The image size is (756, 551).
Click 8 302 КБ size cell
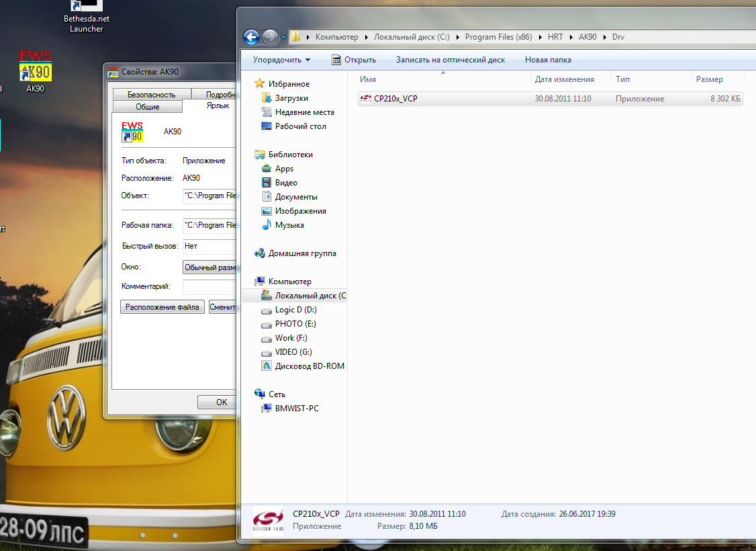[725, 98]
